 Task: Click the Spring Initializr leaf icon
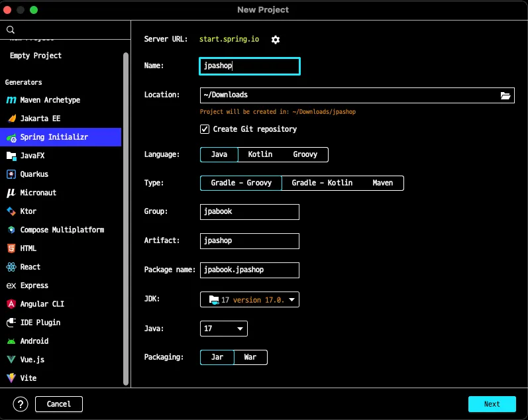tap(11, 137)
